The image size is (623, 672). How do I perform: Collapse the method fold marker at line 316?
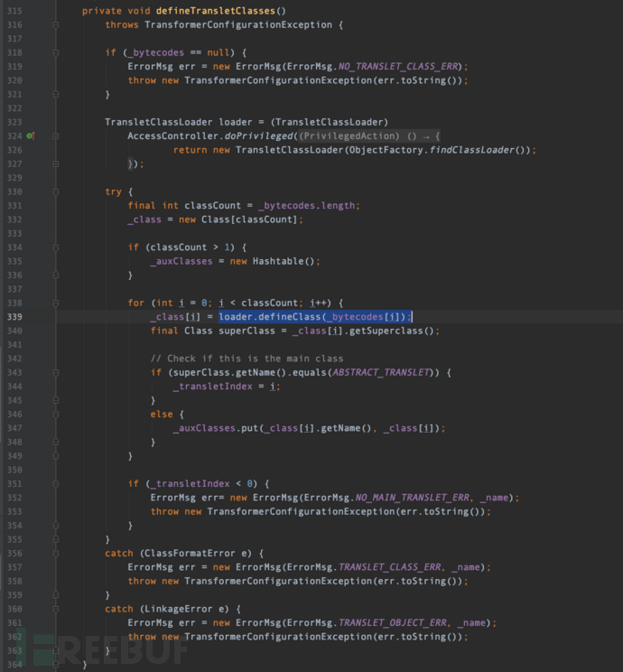pyautogui.click(x=55, y=25)
